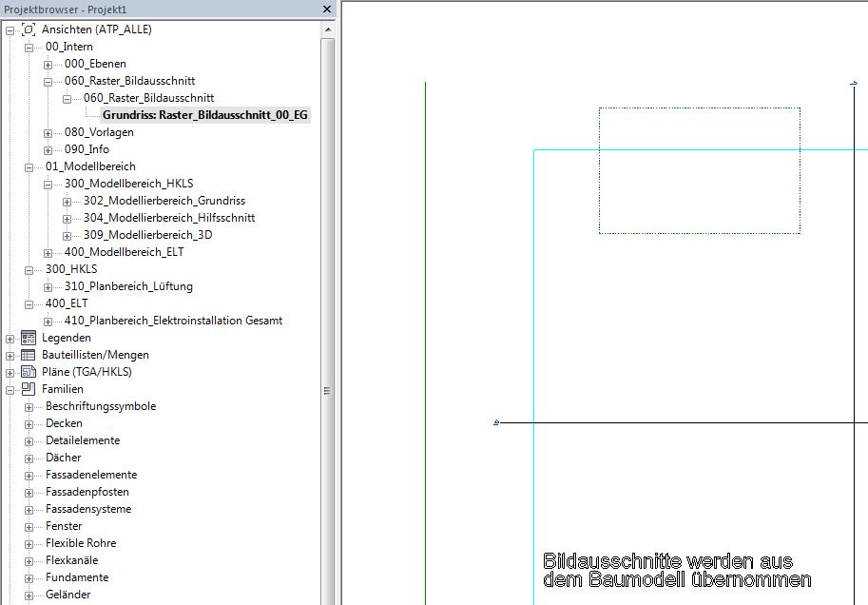
Task: Select the Bildausschnitte text note in canvas
Action: click(677, 570)
